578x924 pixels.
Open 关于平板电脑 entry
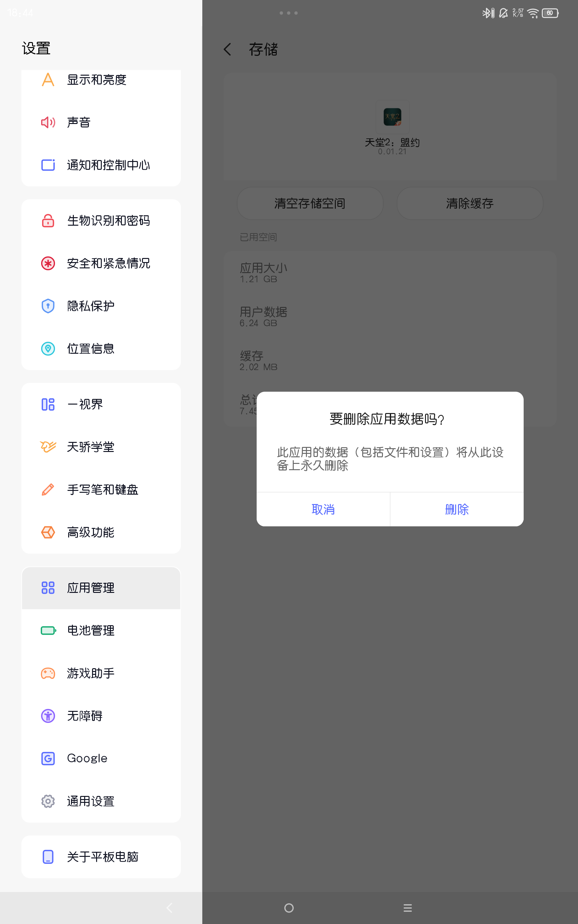[x=101, y=857]
